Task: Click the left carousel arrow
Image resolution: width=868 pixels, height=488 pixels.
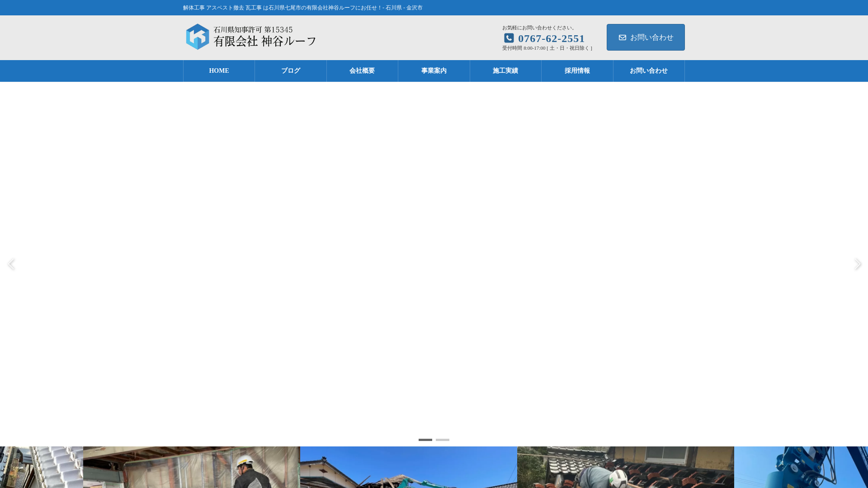Action: pyautogui.click(x=11, y=264)
